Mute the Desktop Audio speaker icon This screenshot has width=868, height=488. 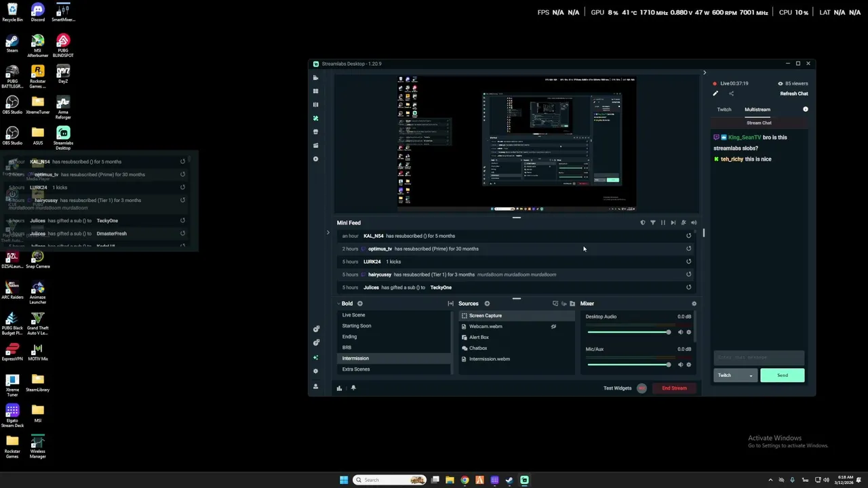(680, 332)
